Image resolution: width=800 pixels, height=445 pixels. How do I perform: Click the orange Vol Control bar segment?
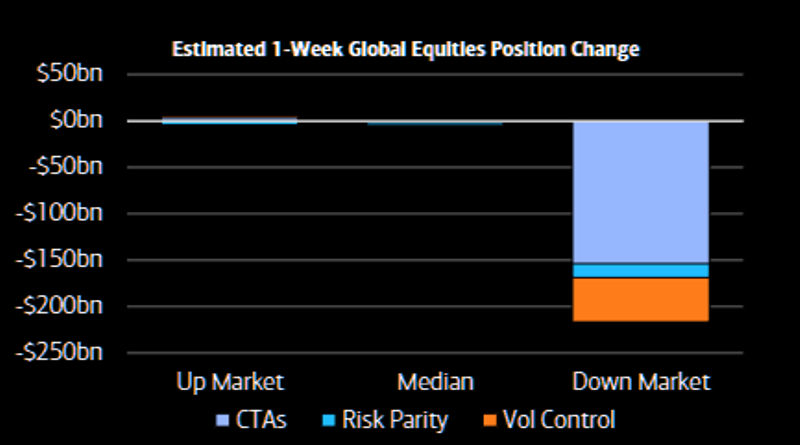(640, 299)
